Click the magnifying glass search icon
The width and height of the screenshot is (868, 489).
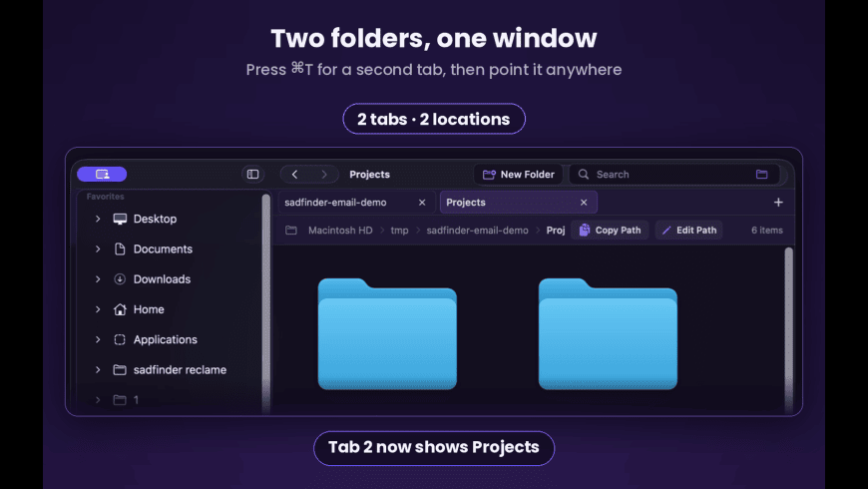click(584, 174)
